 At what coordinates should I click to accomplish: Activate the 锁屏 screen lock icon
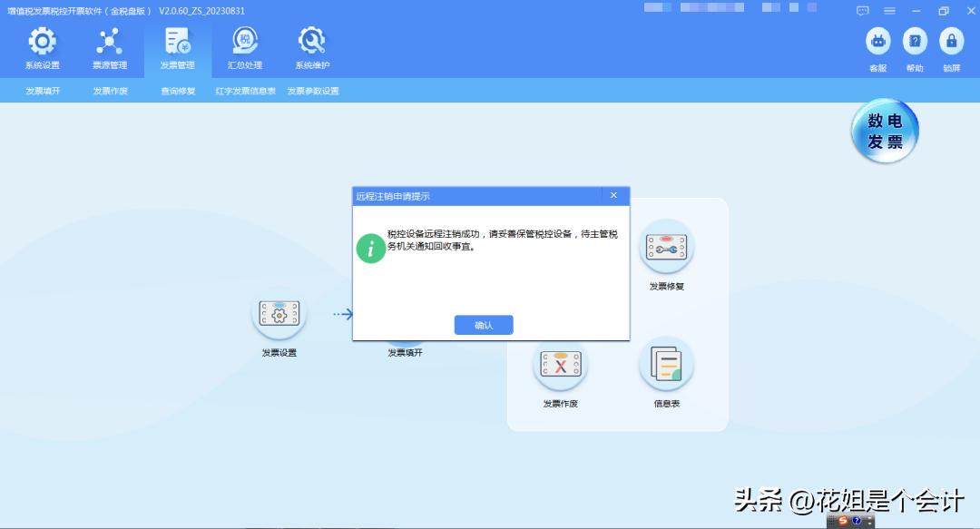(951, 44)
